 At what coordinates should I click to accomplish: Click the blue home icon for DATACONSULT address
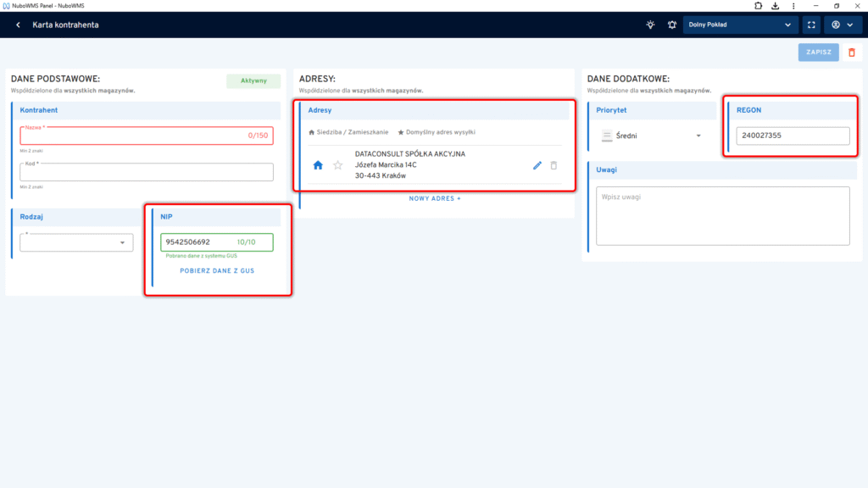point(318,165)
